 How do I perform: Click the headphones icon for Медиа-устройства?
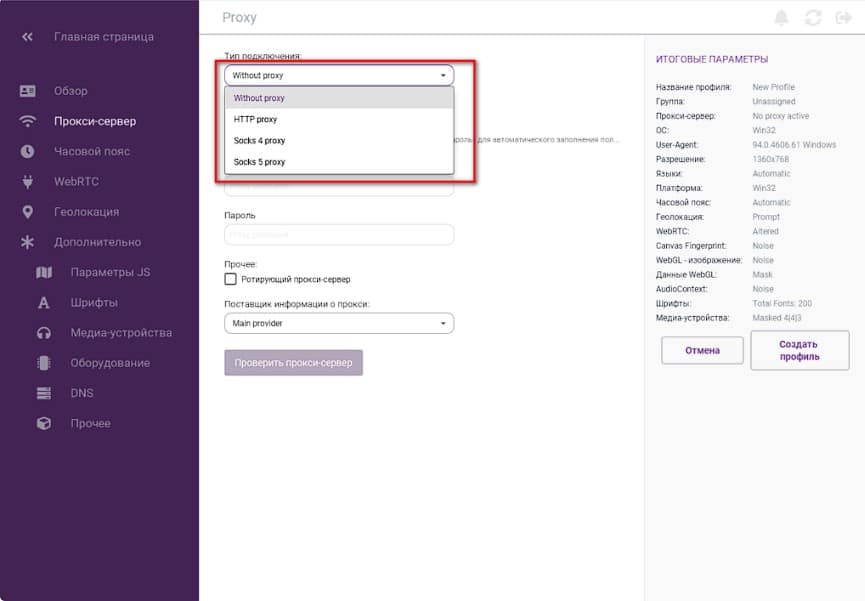click(x=44, y=333)
